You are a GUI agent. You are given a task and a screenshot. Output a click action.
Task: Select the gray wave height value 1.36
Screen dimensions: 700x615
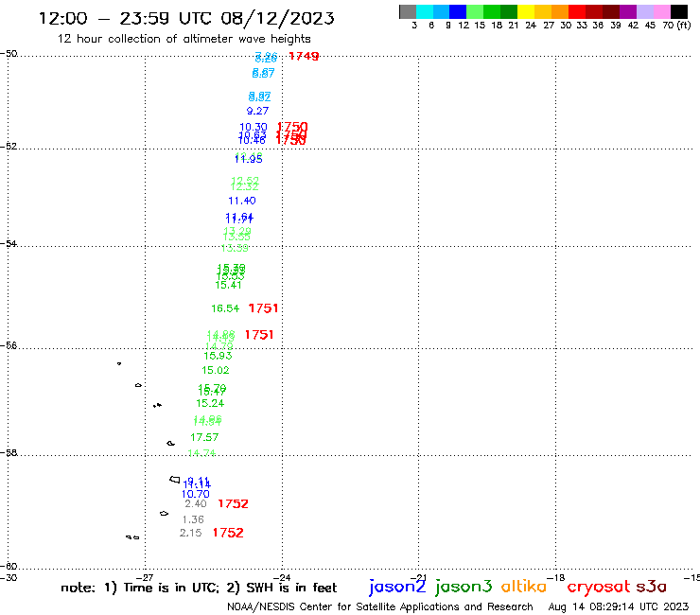[x=193, y=519]
